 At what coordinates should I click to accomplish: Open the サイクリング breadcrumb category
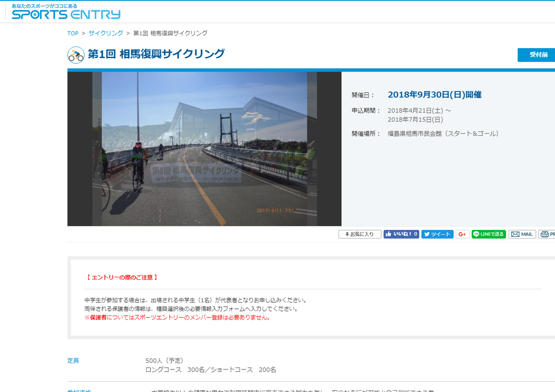point(106,33)
